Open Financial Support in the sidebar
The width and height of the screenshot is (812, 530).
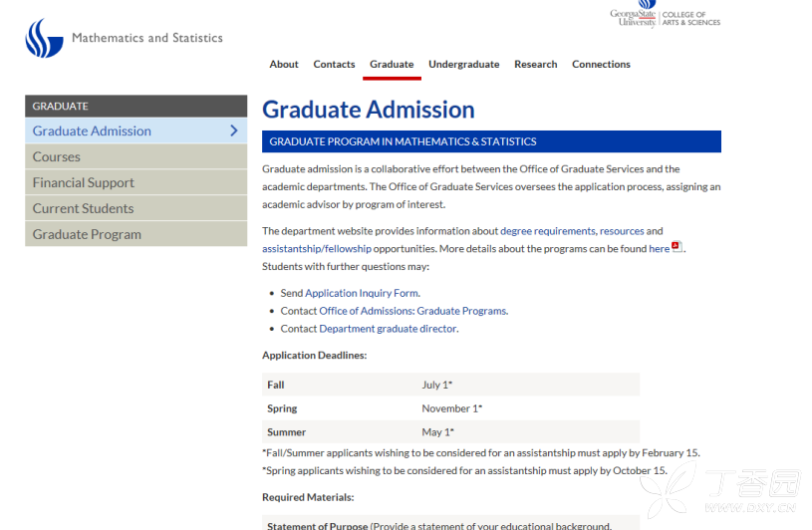tap(84, 182)
